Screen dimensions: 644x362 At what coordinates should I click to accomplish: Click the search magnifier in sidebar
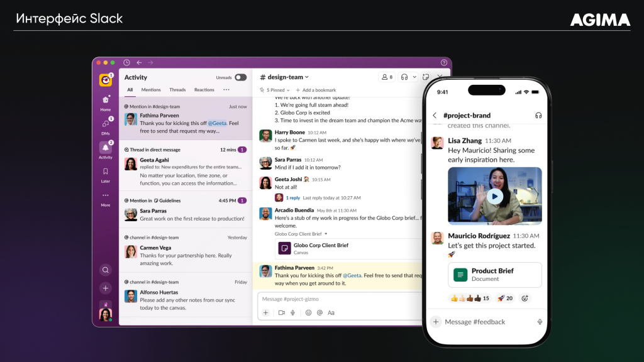point(106,270)
